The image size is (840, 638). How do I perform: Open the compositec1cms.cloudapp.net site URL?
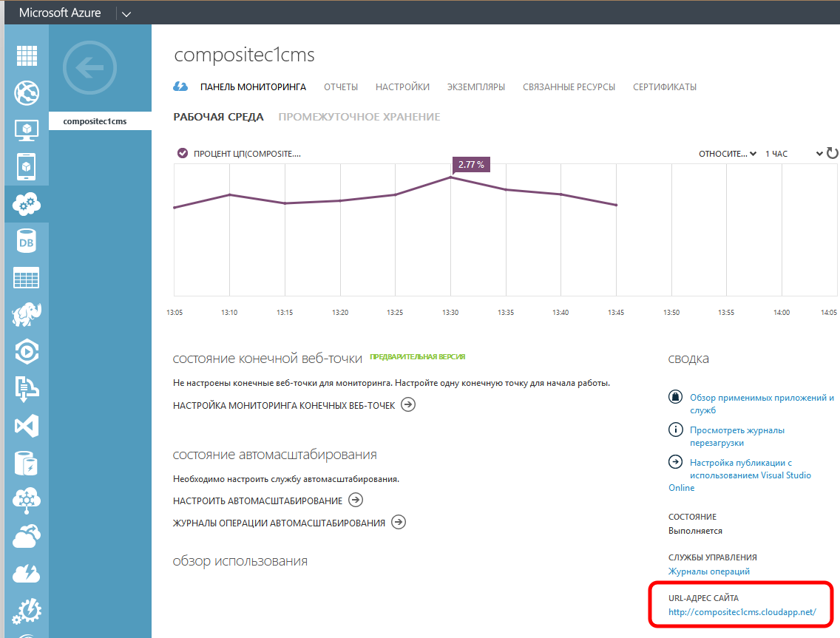coord(742,611)
